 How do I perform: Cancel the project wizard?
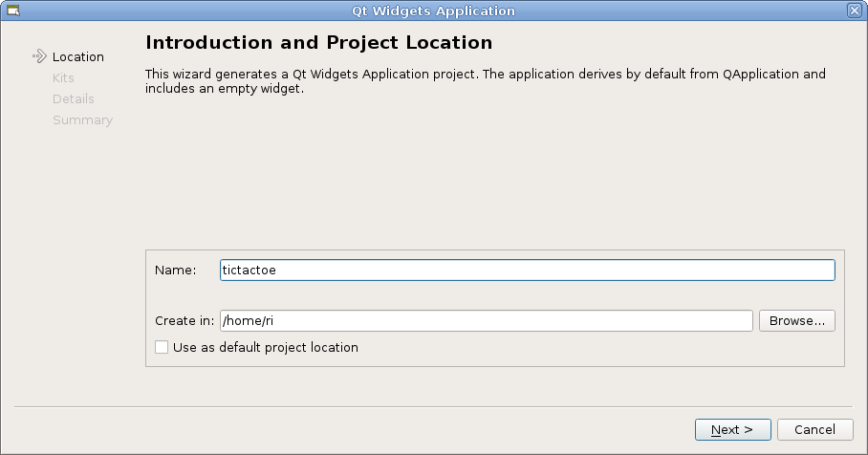(814, 429)
